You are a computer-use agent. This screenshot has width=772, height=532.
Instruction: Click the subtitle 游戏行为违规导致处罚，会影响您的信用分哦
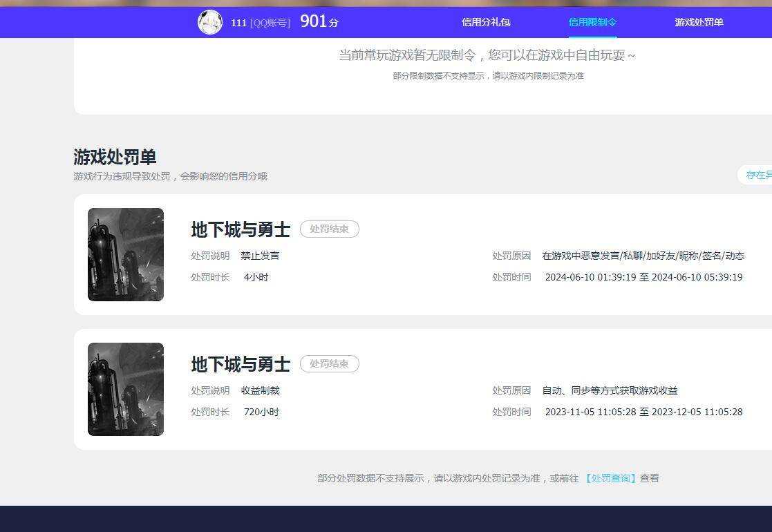(x=170, y=176)
